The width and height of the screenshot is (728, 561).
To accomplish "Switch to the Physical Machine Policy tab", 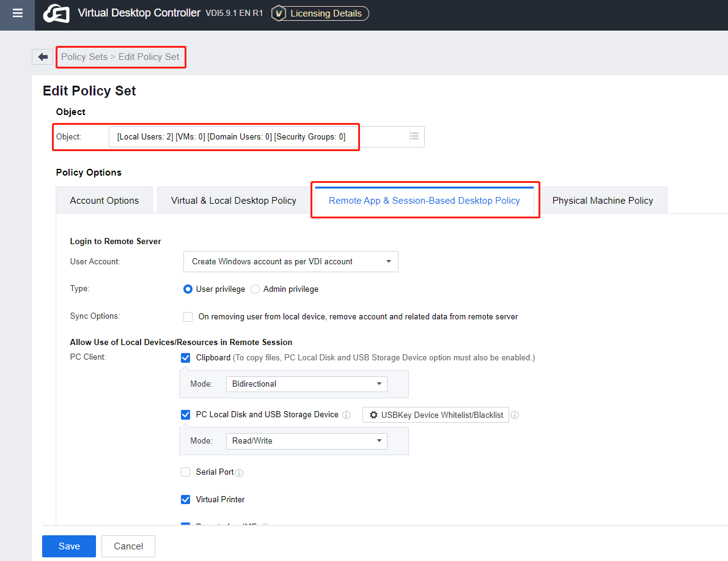I will [603, 199].
